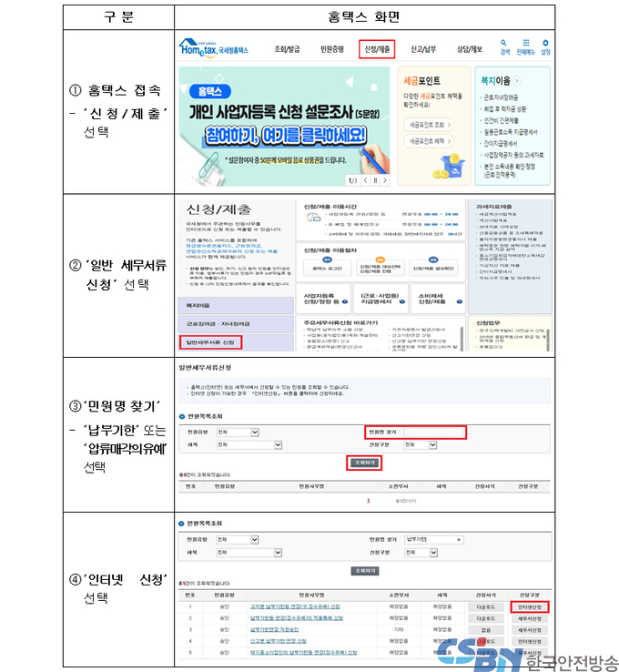This screenshot has width=619, height=672.
Task: Click 조회하기 button in step 4 screen
Action: point(365,571)
